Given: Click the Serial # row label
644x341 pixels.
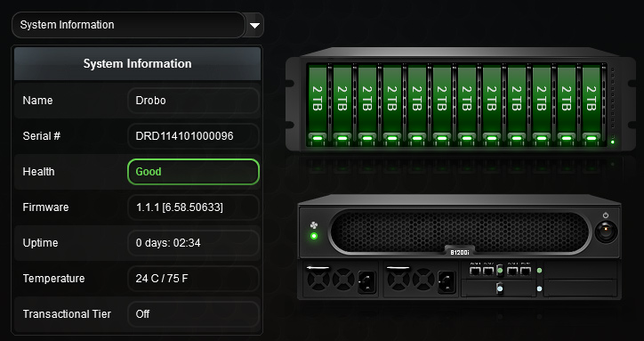Looking at the screenshot, I should (42, 135).
